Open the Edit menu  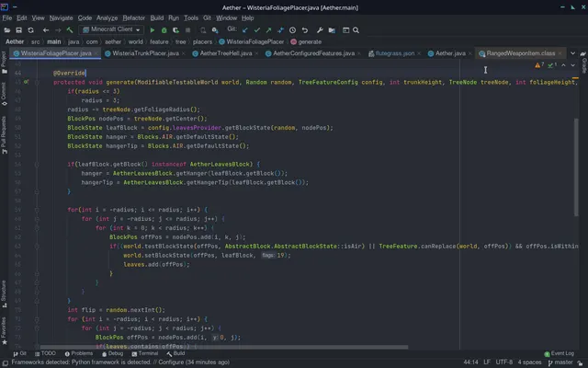pos(22,18)
